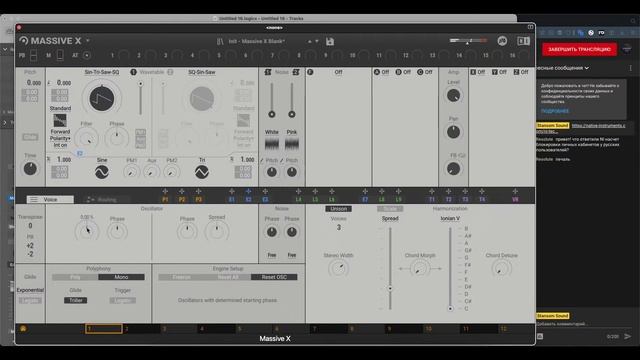Open the Sin-Tri-Saw-SQ wavetable menu
This screenshot has width=640, height=360.
[x=102, y=72]
